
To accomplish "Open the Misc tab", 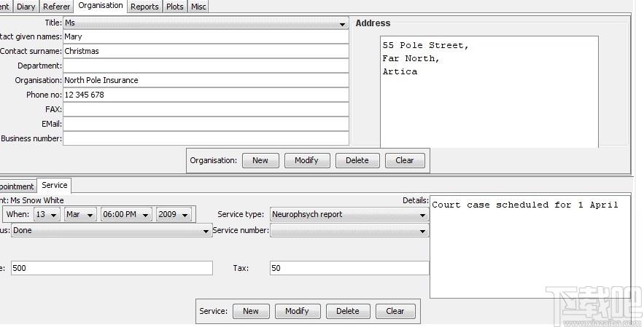I will pos(198,7).
